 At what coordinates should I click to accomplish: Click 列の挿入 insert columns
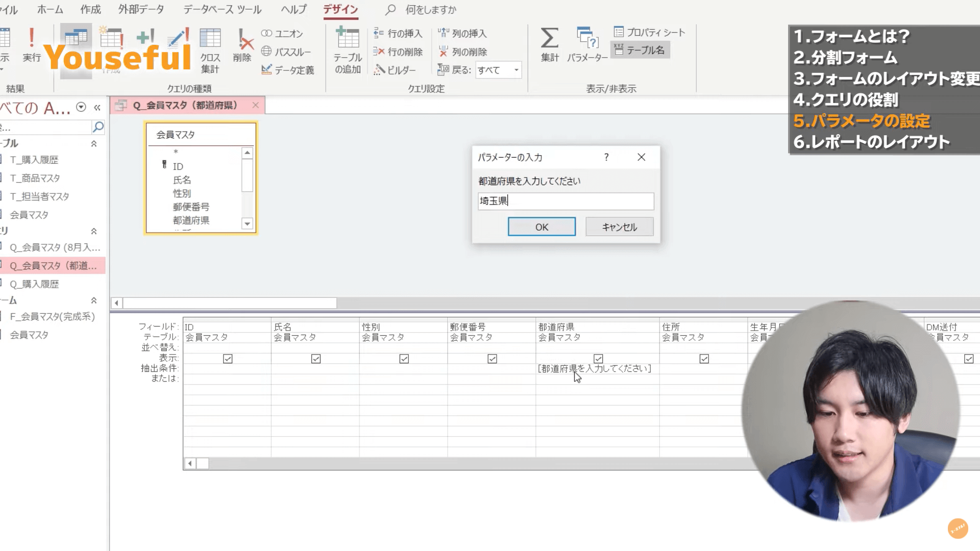(x=462, y=34)
